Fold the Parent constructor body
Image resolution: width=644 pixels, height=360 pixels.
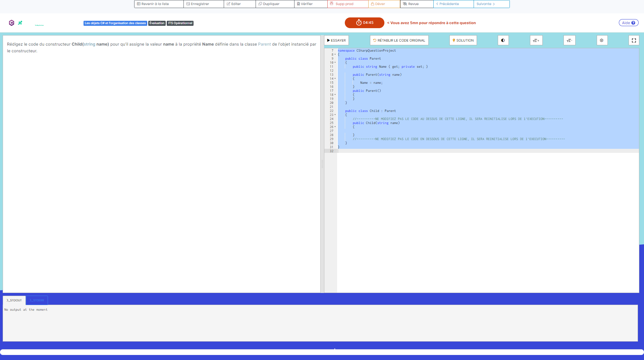click(x=335, y=78)
